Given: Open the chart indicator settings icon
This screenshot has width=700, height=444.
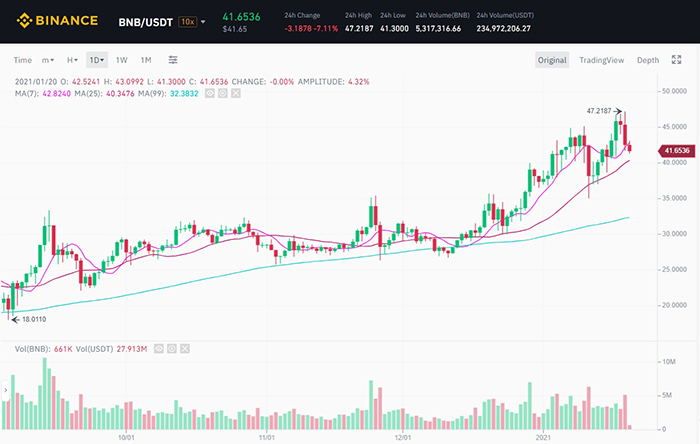Looking at the screenshot, I should click(173, 60).
